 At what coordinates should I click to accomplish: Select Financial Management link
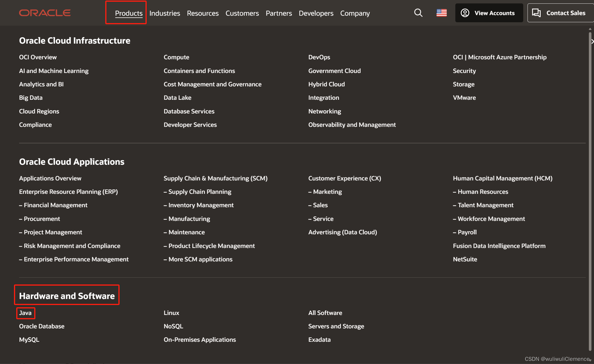pos(53,205)
